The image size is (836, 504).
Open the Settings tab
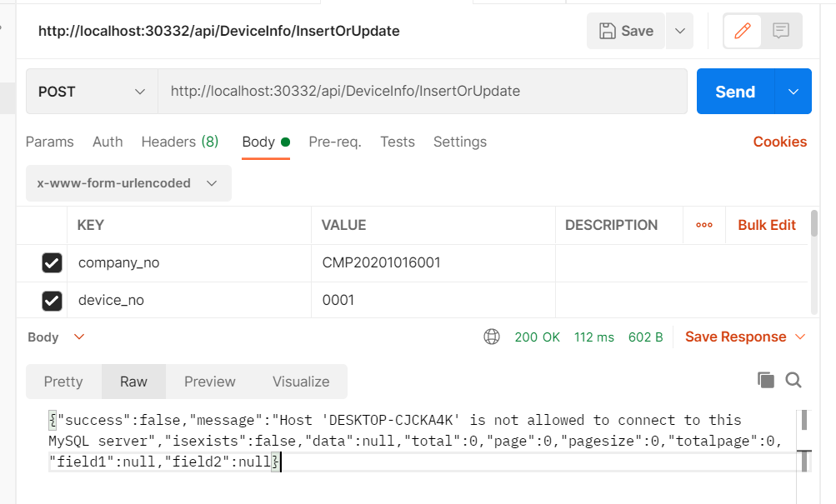[x=459, y=142]
